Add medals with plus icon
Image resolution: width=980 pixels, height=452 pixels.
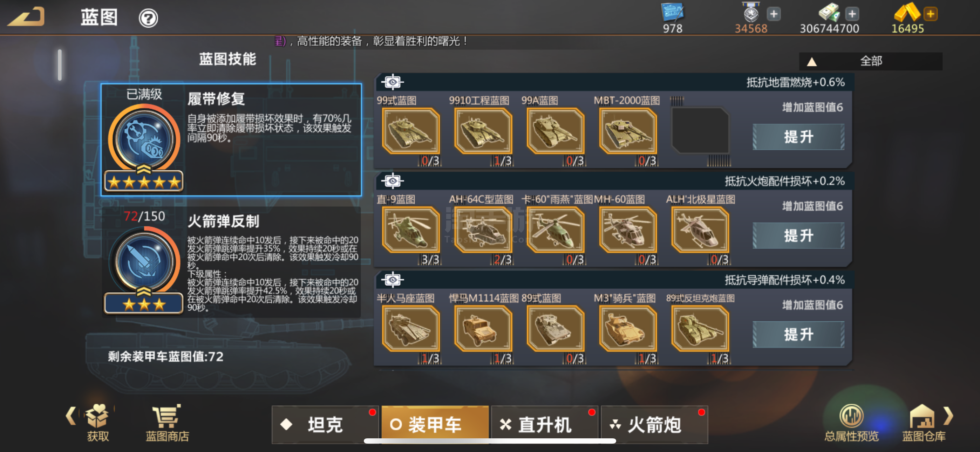click(x=774, y=14)
